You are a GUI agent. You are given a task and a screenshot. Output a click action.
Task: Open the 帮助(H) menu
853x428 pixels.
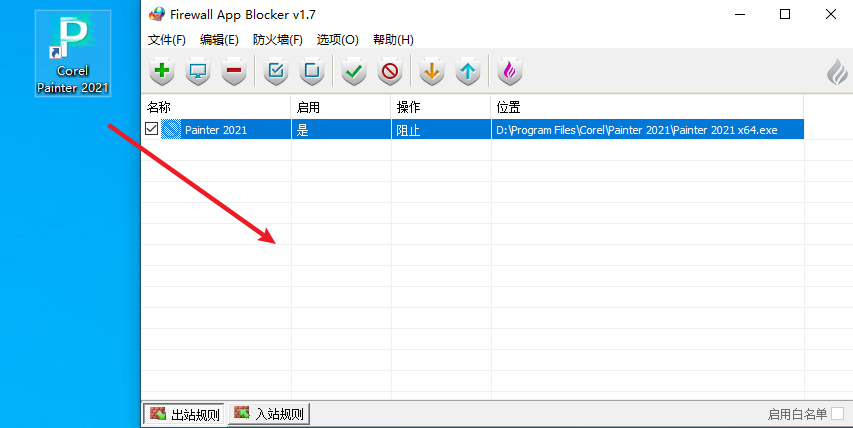(x=393, y=40)
